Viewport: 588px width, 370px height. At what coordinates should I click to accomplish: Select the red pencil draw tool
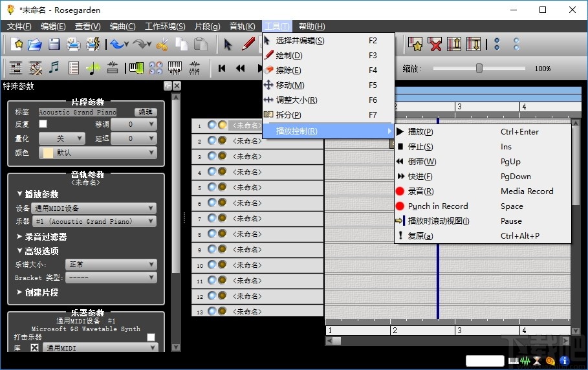click(248, 44)
